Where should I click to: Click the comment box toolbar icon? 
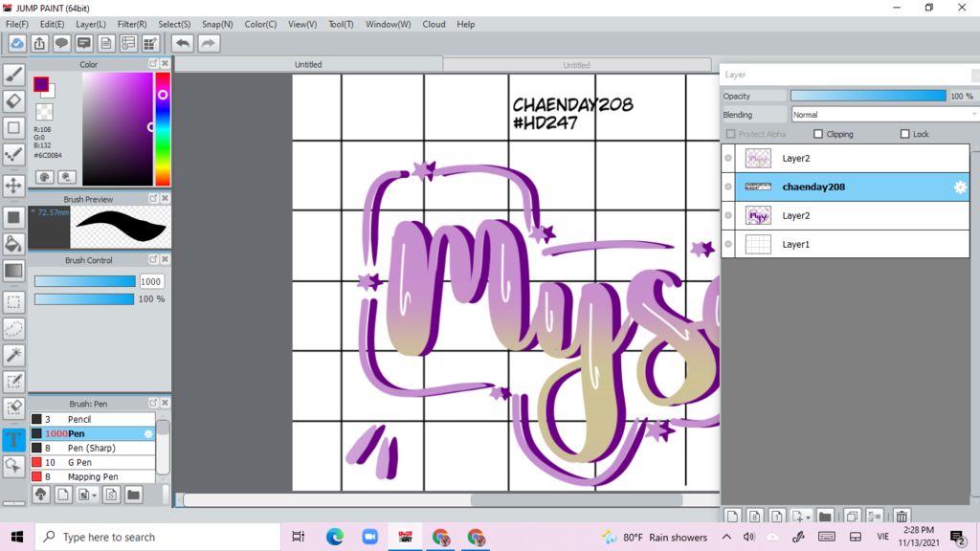[84, 43]
